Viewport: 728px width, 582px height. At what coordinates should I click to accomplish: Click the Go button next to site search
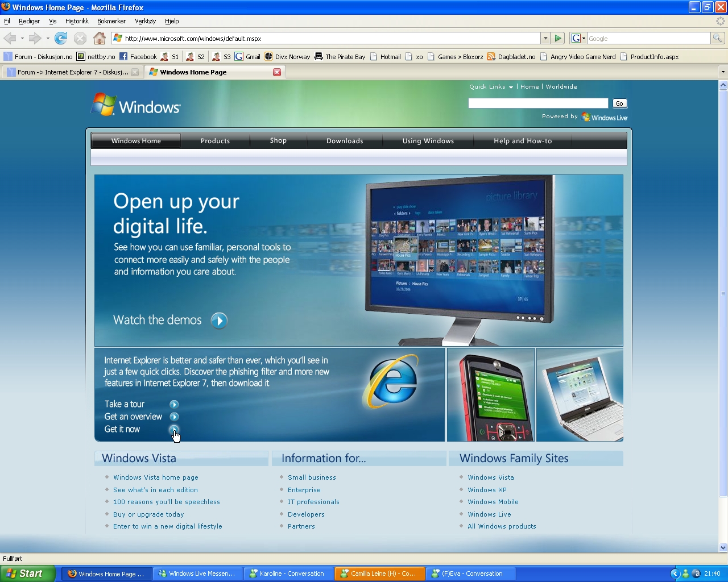point(619,103)
